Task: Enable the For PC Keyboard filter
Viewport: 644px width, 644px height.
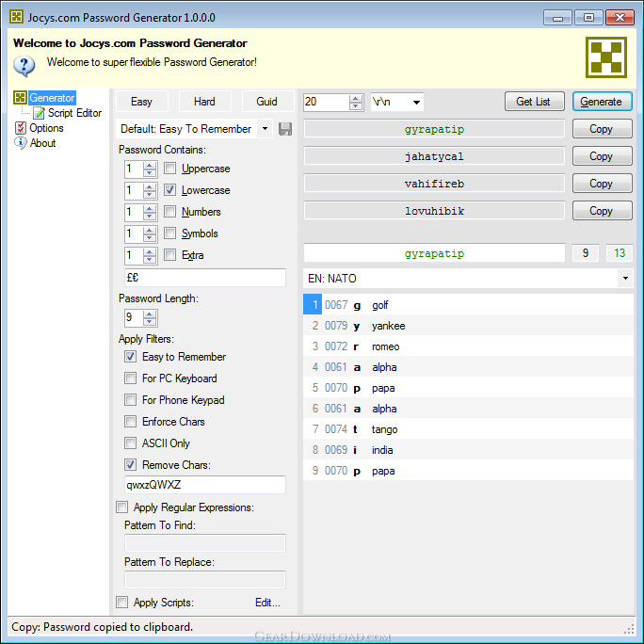Action: pyautogui.click(x=131, y=378)
